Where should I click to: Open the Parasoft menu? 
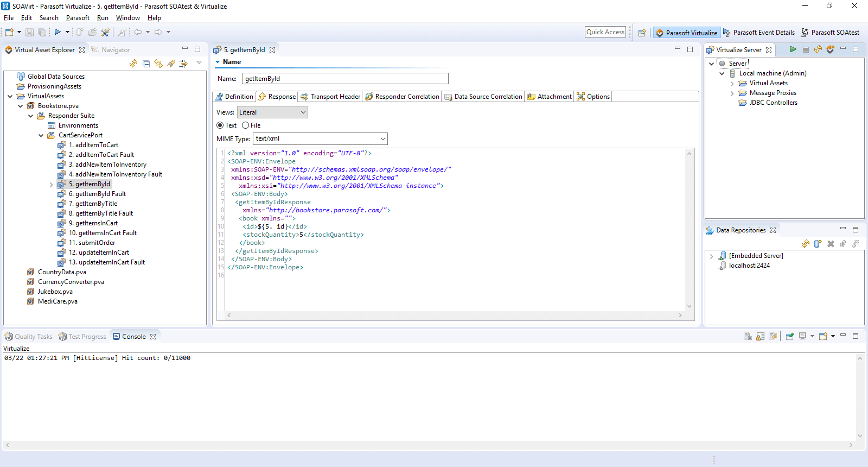tap(78, 18)
